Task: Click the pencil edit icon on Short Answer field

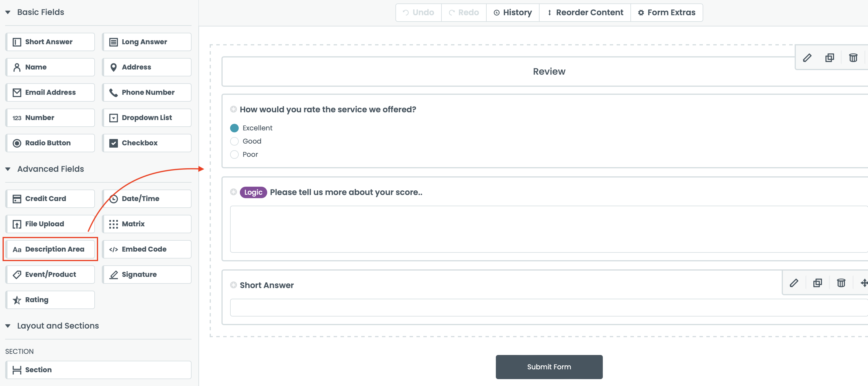Action: click(794, 283)
